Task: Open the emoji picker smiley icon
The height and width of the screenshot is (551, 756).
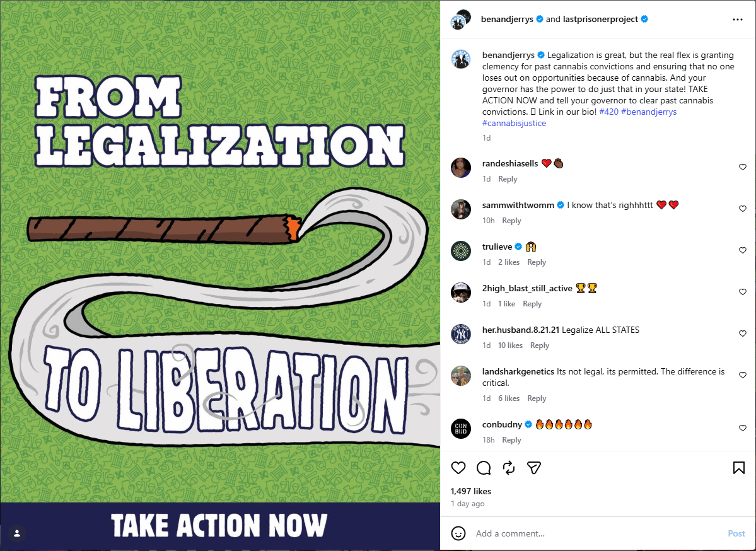Action: click(458, 533)
